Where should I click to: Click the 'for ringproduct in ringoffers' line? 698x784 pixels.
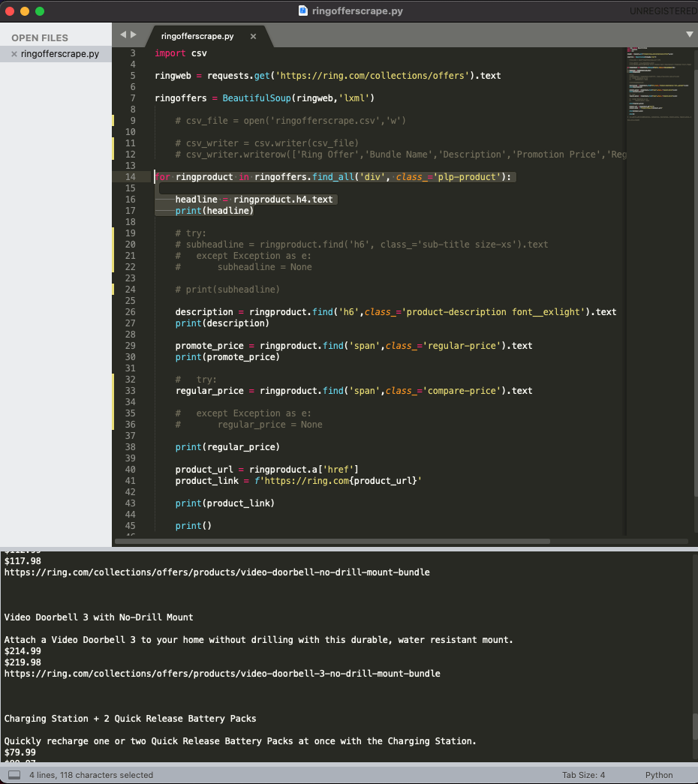coord(333,177)
